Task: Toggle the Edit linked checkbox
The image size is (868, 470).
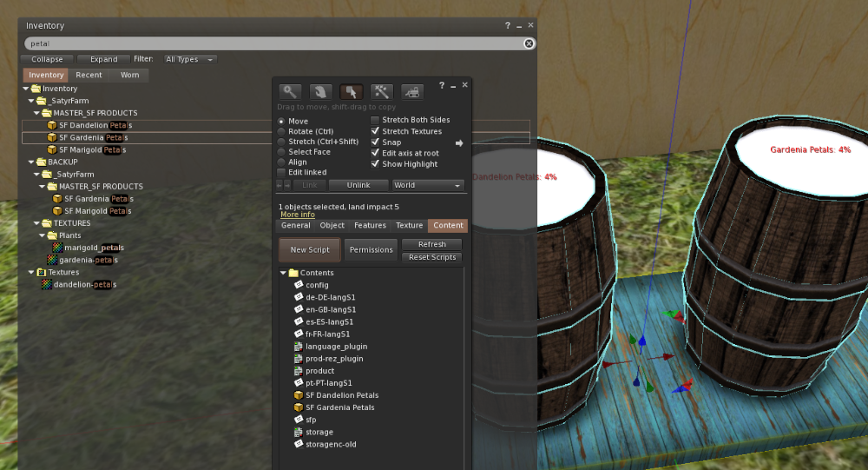Action: coord(282,172)
